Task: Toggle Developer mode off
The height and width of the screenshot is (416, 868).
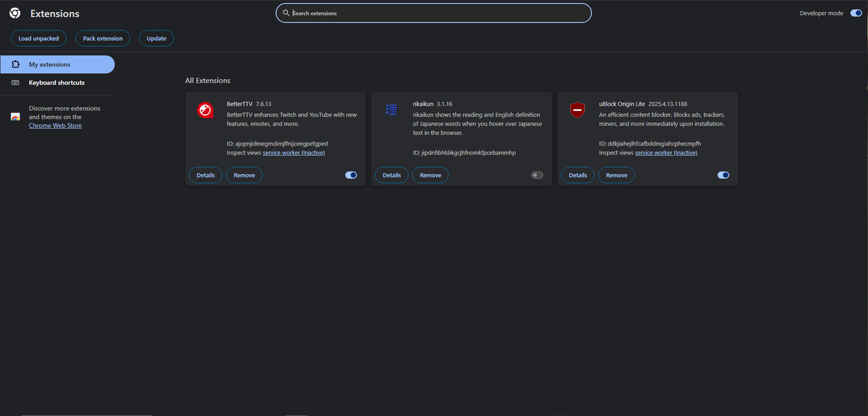Action: tap(856, 13)
